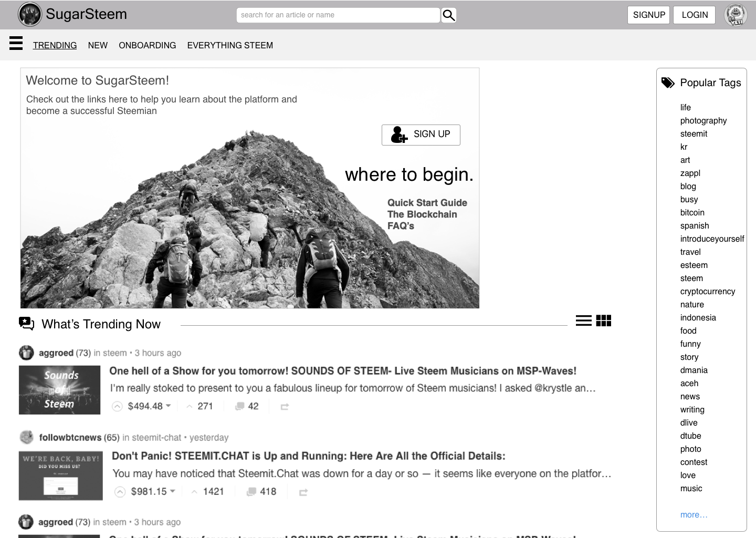Viewport: 756px width, 538px height.
Task: Click the SIGN UP banner button
Action: (421, 134)
